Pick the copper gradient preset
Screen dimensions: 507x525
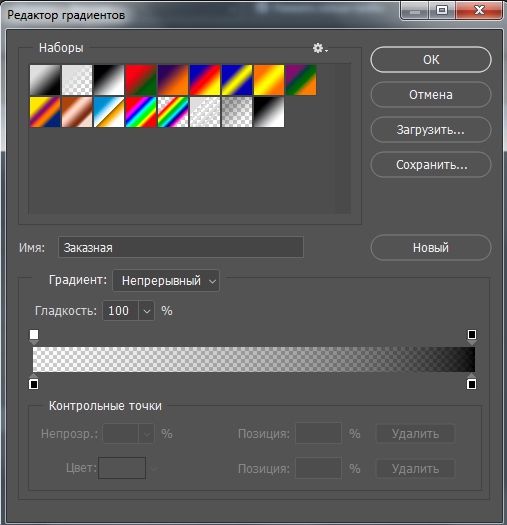[x=77, y=112]
